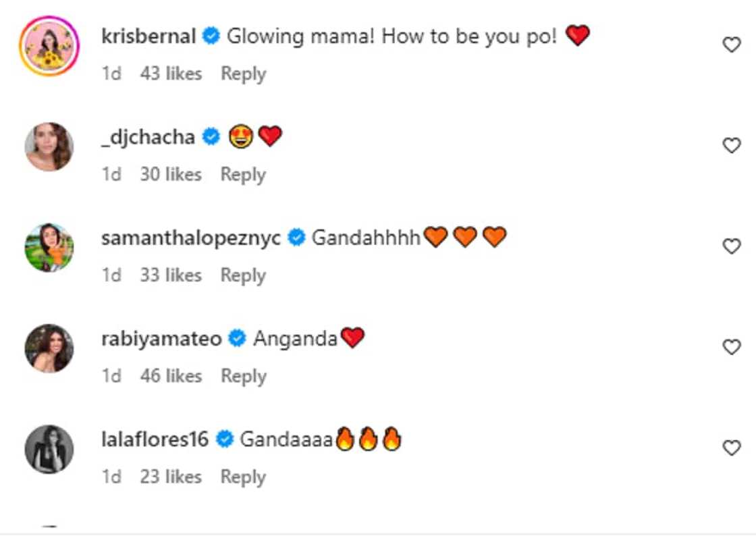The width and height of the screenshot is (756, 536).
Task: Visit the rabiyamateo username link
Action: point(161,338)
